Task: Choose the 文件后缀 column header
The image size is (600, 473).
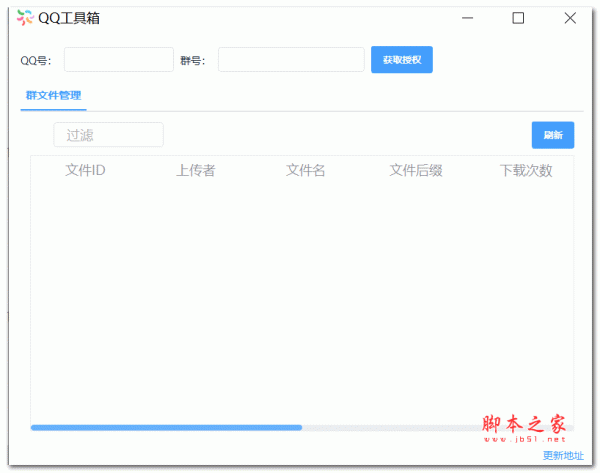Action: 416,170
